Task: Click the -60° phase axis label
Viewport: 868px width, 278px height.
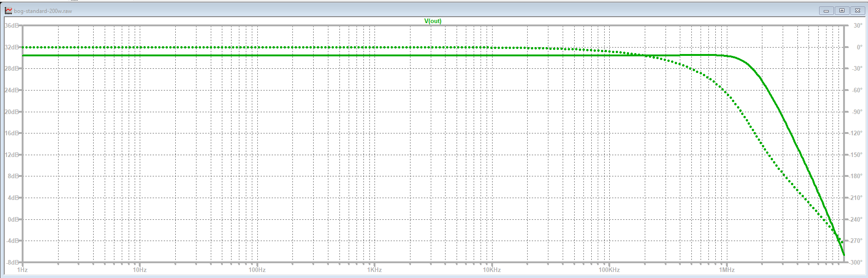Action: click(x=857, y=90)
